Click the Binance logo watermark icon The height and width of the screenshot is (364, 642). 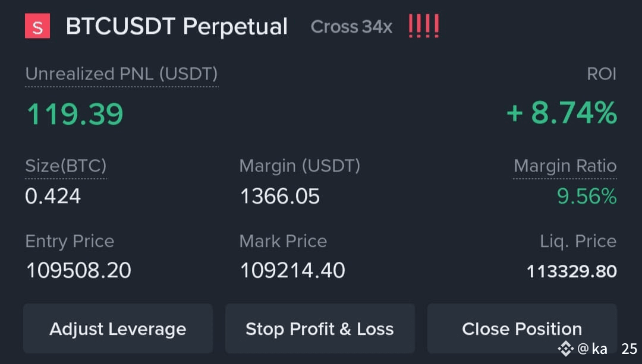[565, 349]
